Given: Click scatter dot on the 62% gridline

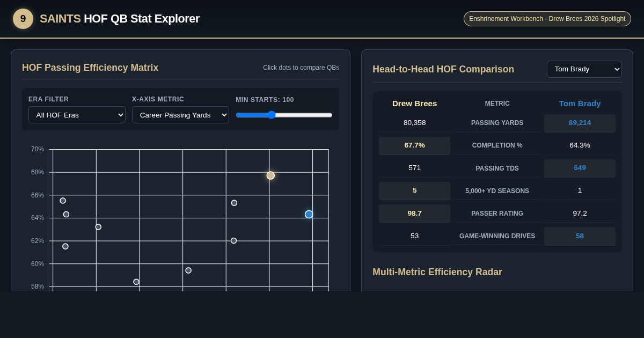Looking at the screenshot, I should pos(233,241).
